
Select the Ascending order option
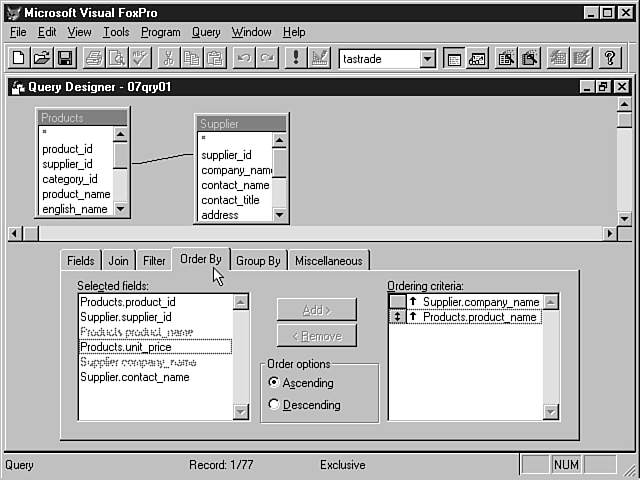pos(274,383)
